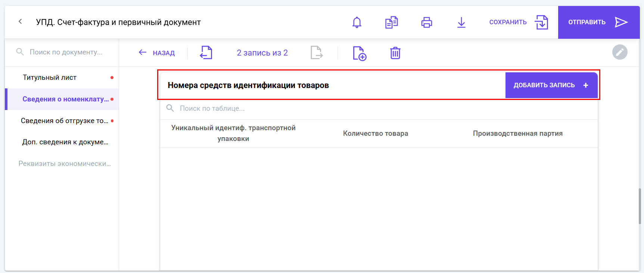
Task: Go back with НАЗАД link
Action: [157, 53]
